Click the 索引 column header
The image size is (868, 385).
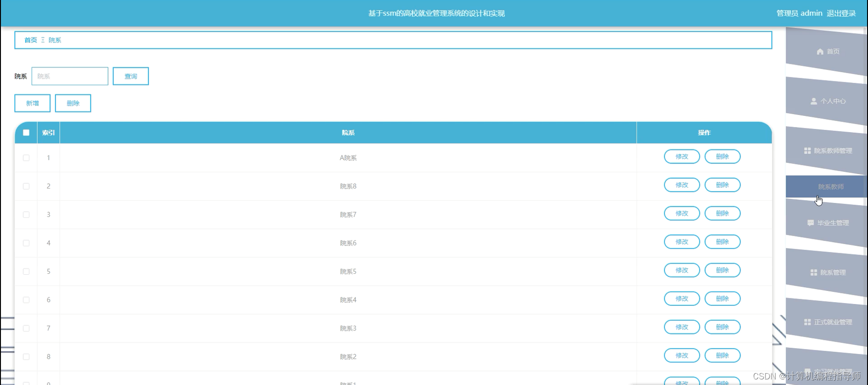(x=48, y=133)
